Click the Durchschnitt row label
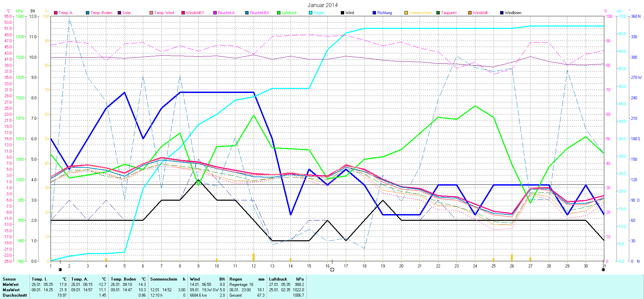 point(15,295)
